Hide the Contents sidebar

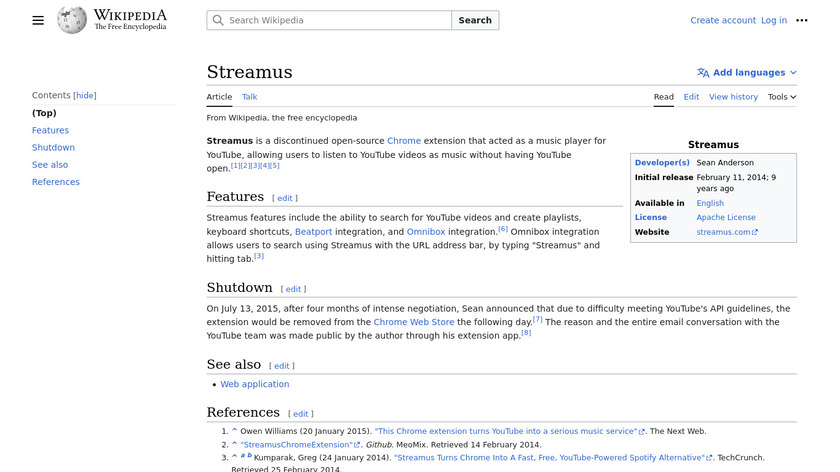coord(85,95)
